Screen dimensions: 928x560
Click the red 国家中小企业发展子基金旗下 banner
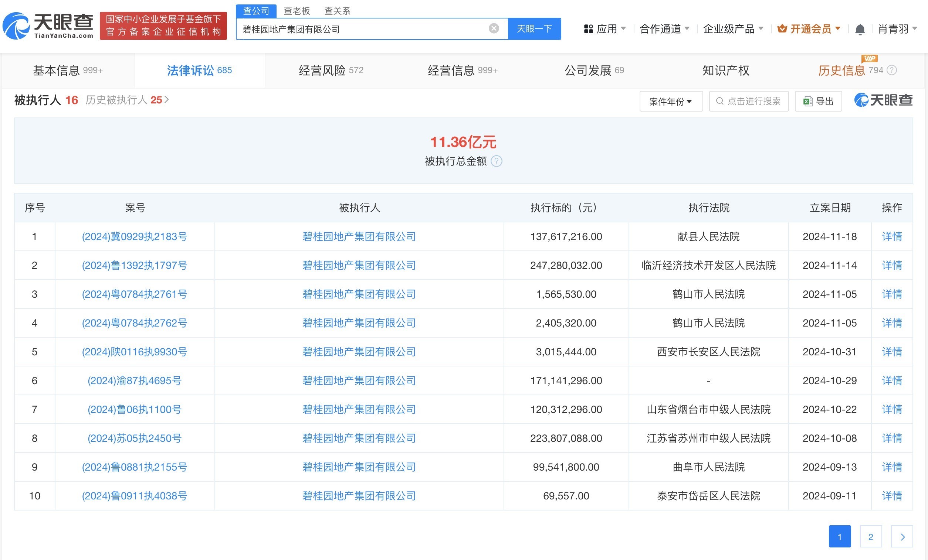tap(163, 25)
